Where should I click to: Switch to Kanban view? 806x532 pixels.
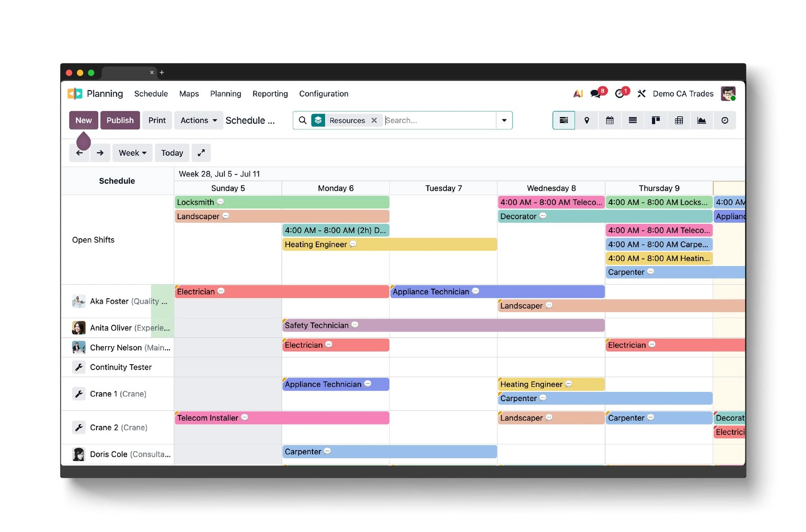coord(656,120)
